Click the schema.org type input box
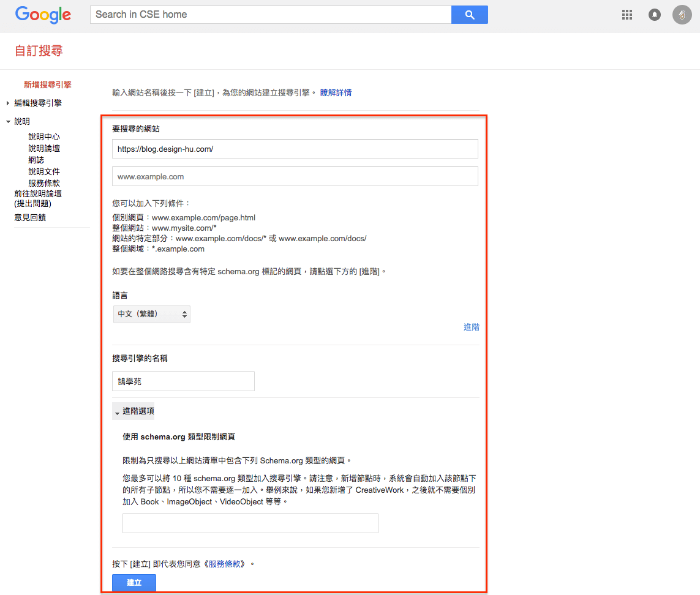The height and width of the screenshot is (595, 700). tap(250, 523)
